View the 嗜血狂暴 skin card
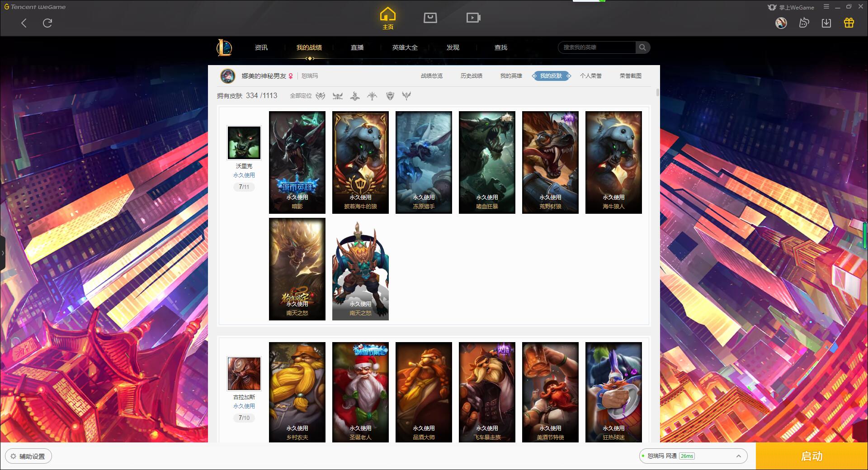This screenshot has height=470, width=868. (x=487, y=162)
